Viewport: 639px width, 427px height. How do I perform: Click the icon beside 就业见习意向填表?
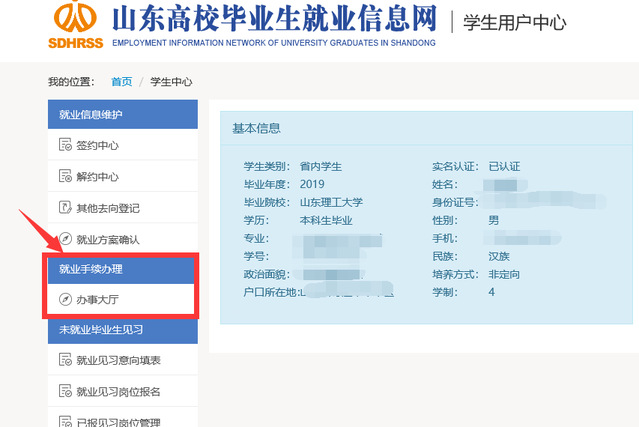[66, 360]
